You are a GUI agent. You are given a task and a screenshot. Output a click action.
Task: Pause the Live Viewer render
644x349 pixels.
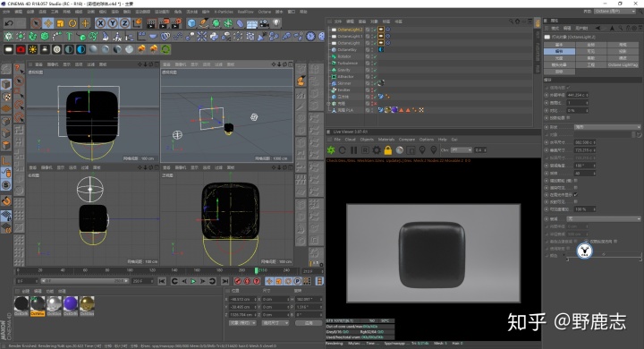(x=353, y=150)
